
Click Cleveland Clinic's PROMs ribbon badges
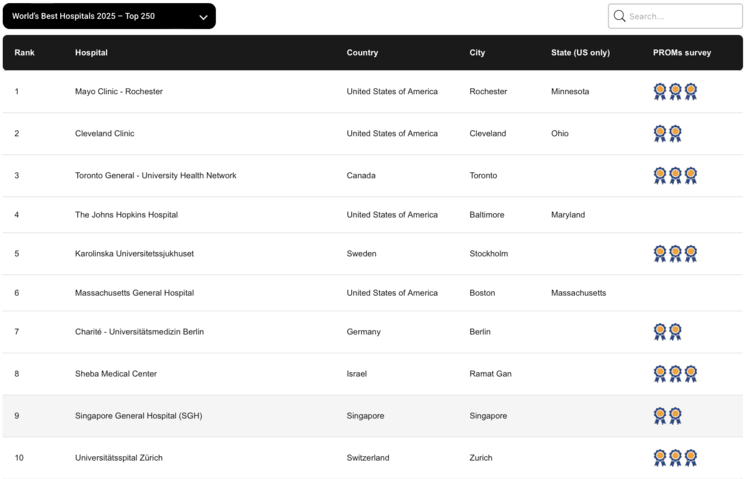667,134
